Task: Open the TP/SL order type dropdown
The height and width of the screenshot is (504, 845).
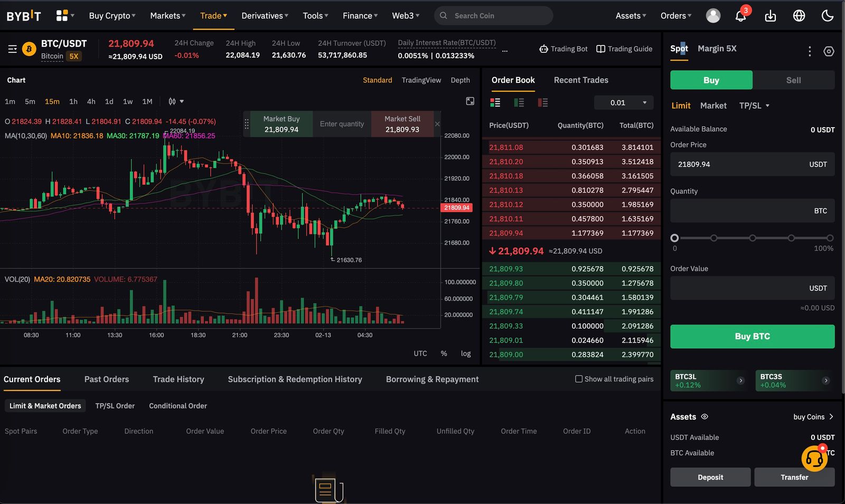Action: [754, 106]
